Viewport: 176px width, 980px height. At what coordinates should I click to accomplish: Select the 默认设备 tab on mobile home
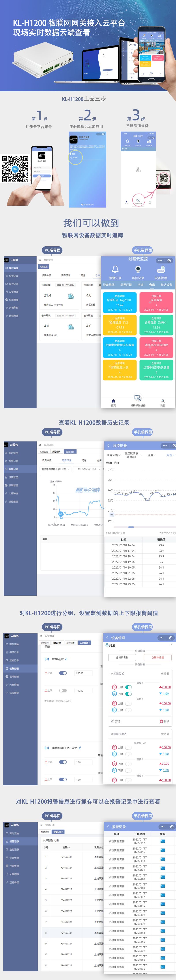click(166, 285)
